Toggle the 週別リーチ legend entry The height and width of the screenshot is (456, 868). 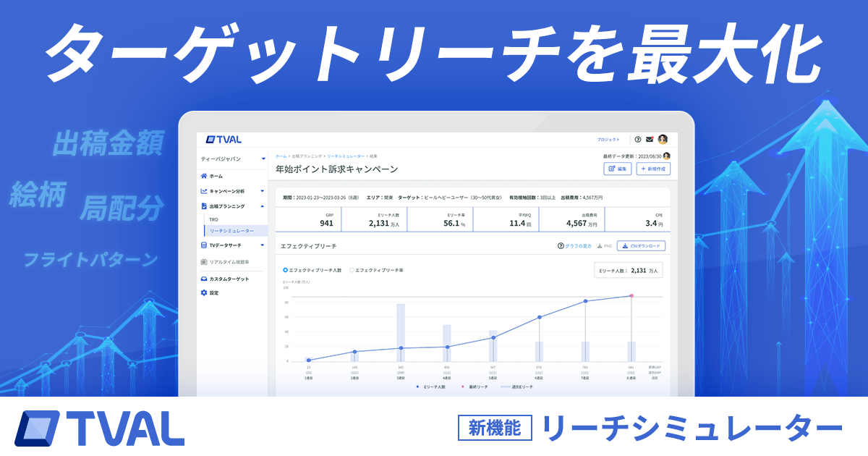click(516, 387)
